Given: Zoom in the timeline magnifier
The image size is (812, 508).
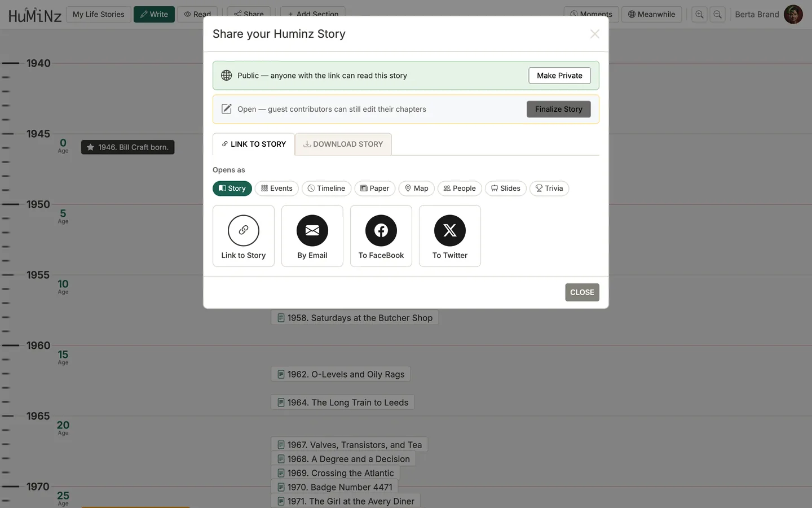Looking at the screenshot, I should point(699,14).
